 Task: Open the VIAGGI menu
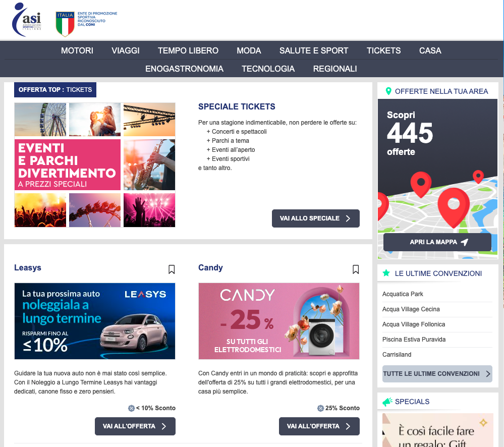click(125, 50)
